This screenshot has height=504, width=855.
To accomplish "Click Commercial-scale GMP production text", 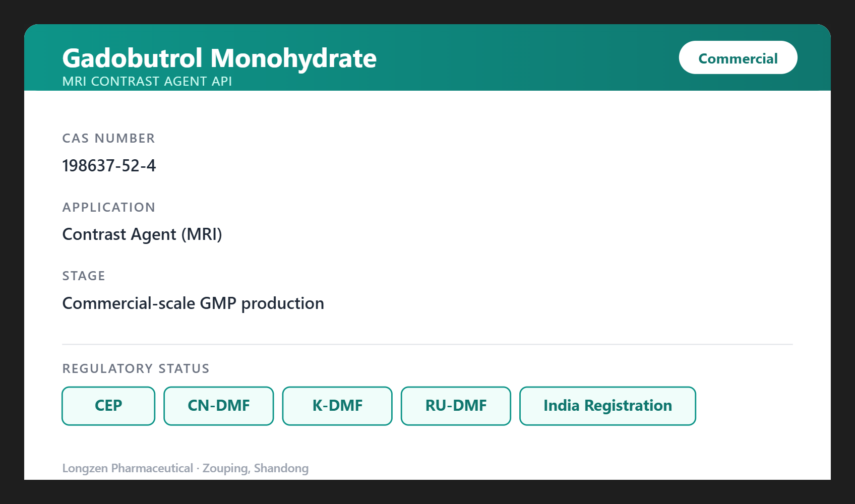I will pos(193,303).
